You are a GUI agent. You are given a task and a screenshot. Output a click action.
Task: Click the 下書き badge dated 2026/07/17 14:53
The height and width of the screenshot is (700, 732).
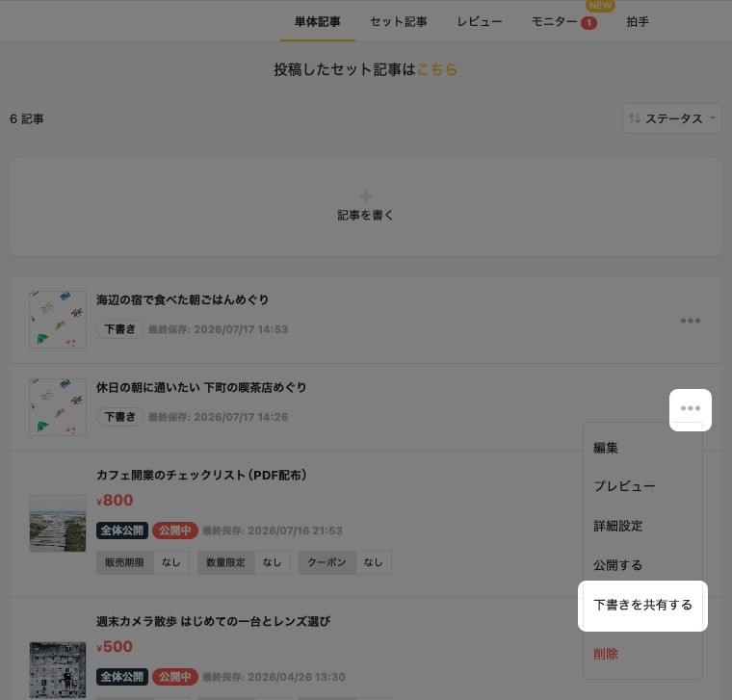coord(120,329)
